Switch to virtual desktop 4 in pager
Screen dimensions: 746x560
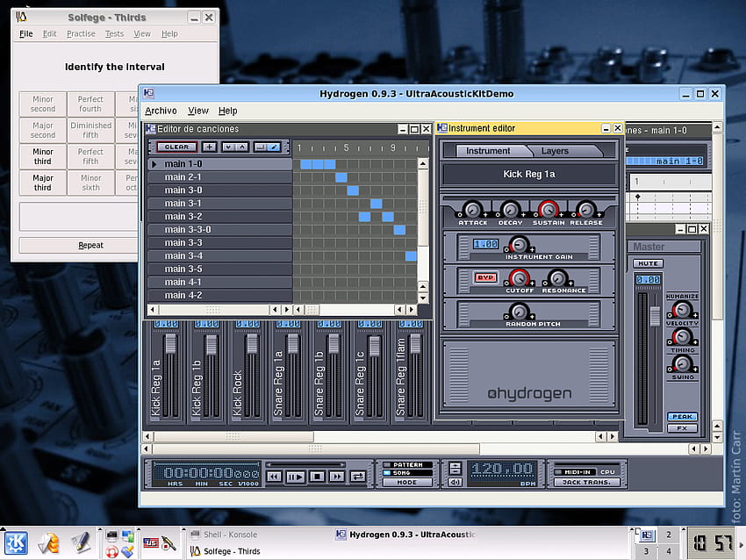pos(669,551)
